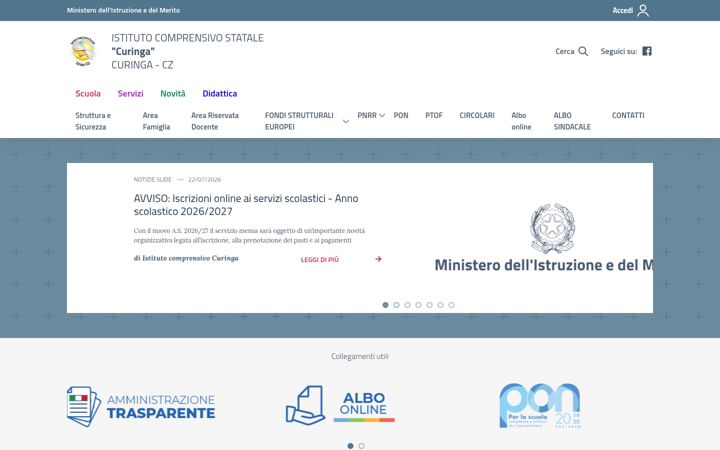This screenshot has height=450, width=720.
Task: Click the Accedi login link
Action: (x=623, y=10)
